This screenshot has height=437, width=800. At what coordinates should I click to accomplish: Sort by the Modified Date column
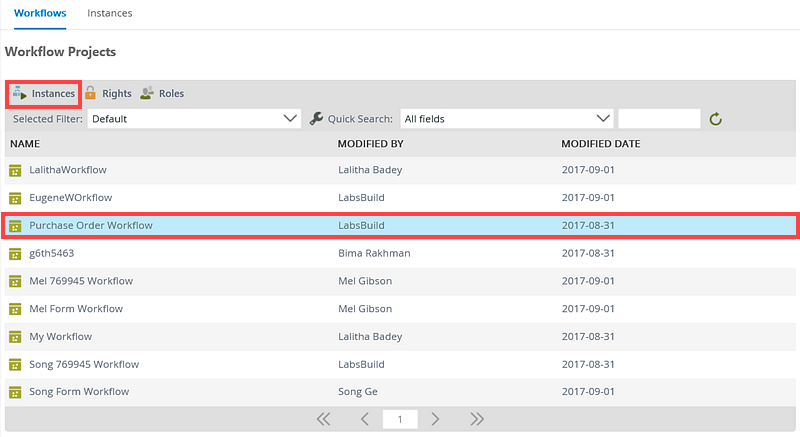click(x=601, y=144)
